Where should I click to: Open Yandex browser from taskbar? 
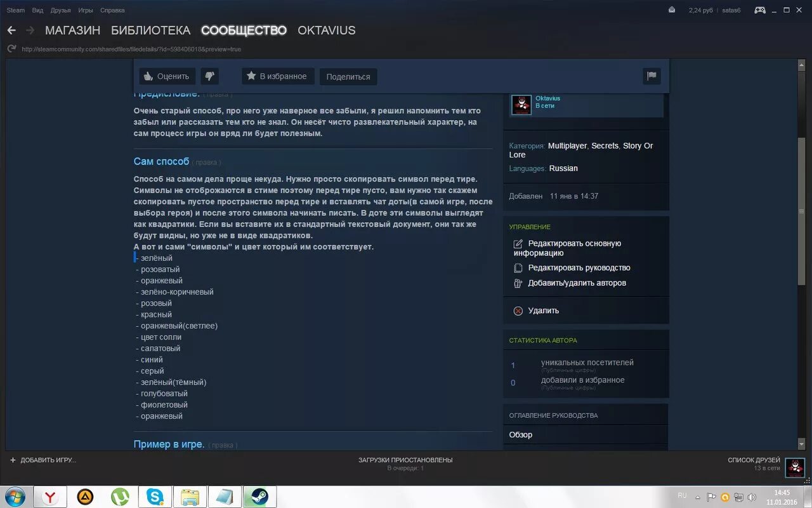50,497
